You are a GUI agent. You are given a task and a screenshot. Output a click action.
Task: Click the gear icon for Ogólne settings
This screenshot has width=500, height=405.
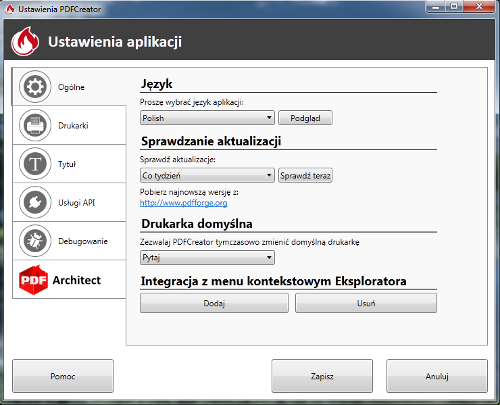[35, 87]
